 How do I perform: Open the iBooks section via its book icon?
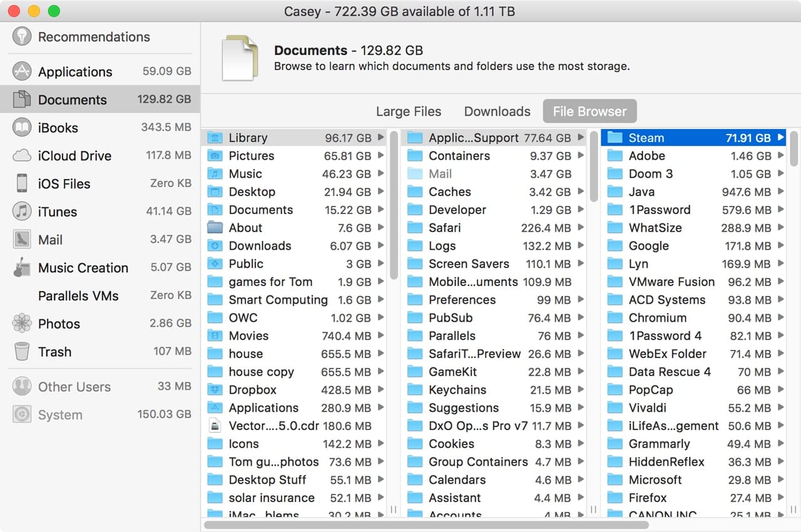tap(21, 128)
